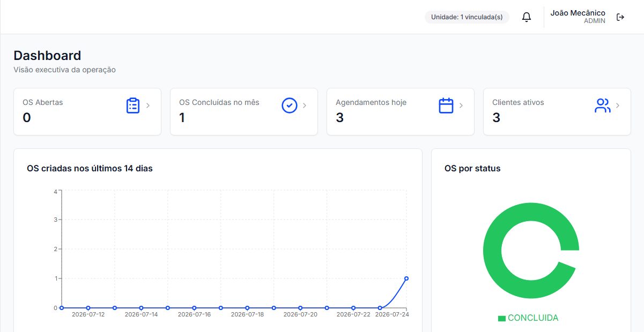This screenshot has height=332, width=644.
Task: Click the 'Clientes ativos' label
Action: click(518, 102)
